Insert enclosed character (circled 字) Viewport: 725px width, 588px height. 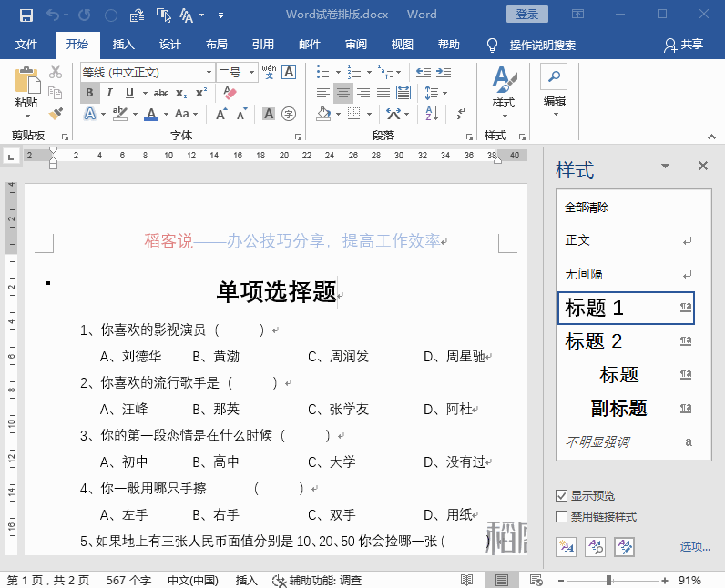click(x=289, y=114)
